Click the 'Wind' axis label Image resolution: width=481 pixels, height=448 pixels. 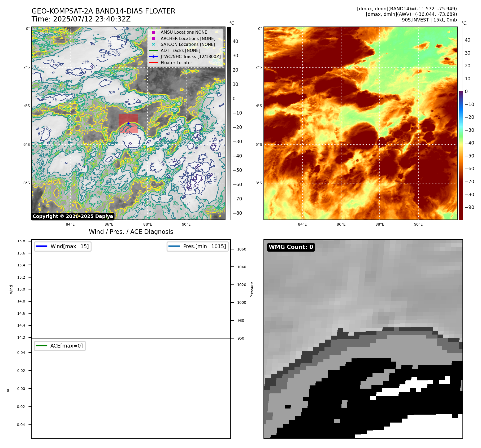[x=11, y=289]
